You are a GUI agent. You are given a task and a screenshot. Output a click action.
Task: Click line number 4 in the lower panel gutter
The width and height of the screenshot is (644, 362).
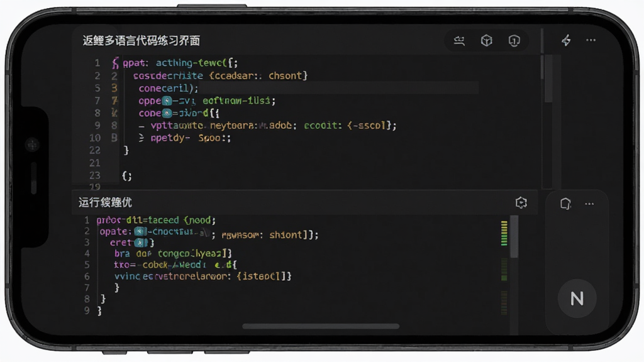click(x=87, y=253)
